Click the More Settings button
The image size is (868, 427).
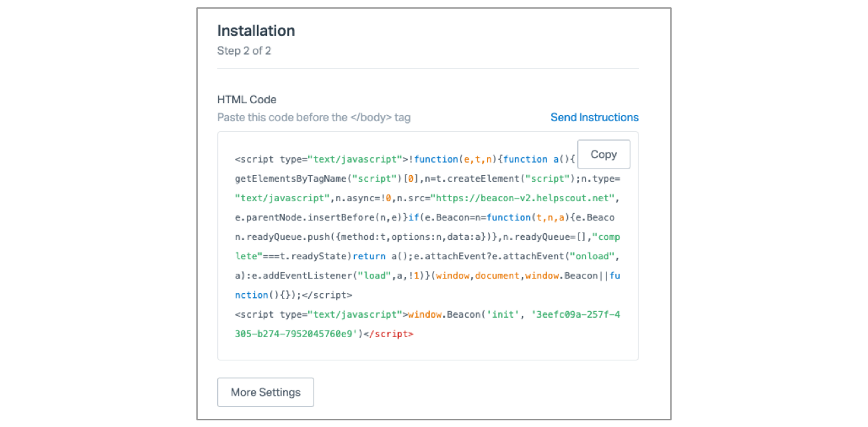(266, 392)
